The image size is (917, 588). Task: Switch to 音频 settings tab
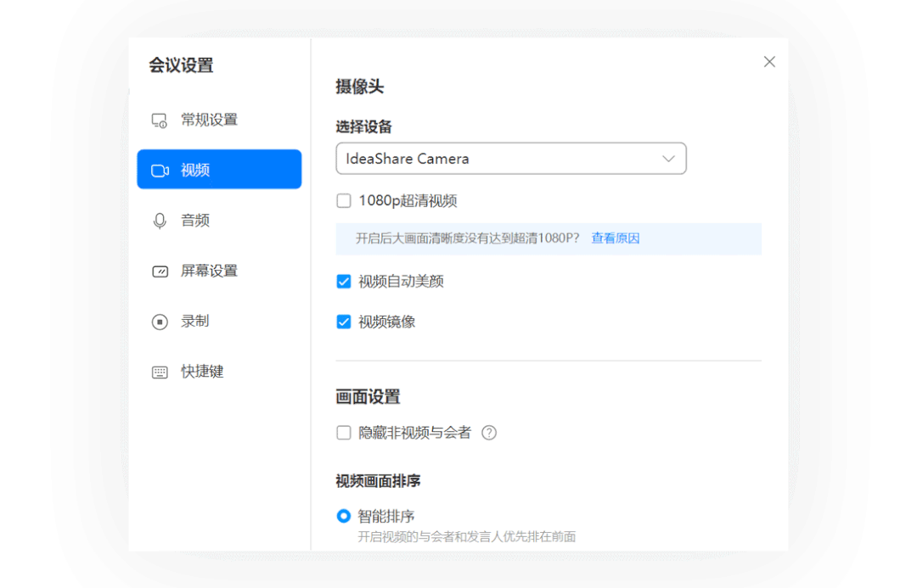tap(219, 221)
